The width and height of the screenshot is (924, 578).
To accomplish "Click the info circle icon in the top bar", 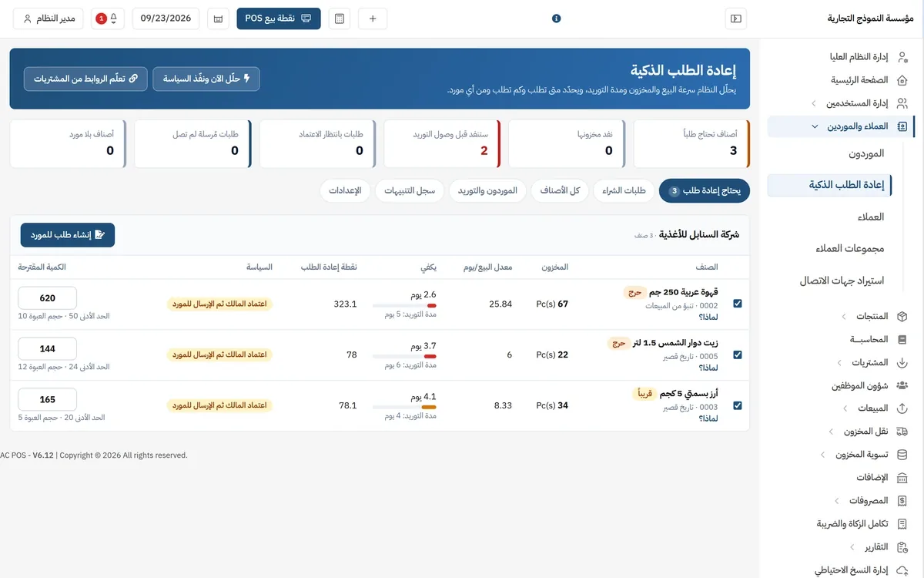I will [557, 18].
